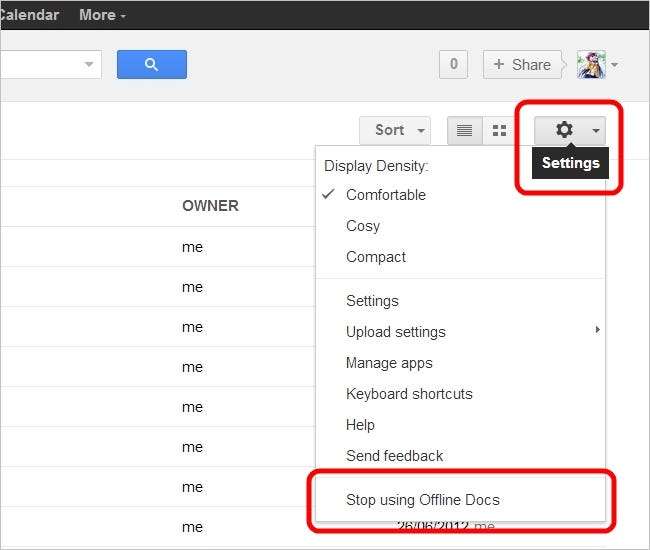Switch to list view layout

tap(464, 130)
